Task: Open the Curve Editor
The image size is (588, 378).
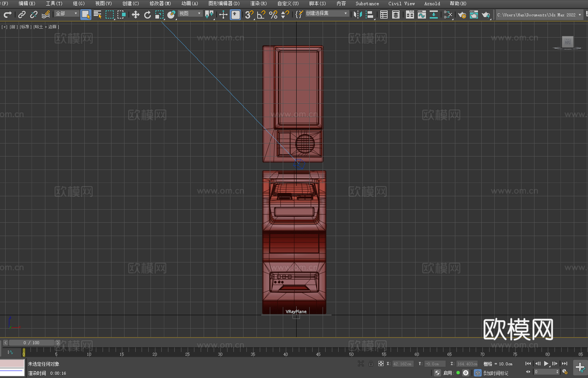Action: click(421, 14)
